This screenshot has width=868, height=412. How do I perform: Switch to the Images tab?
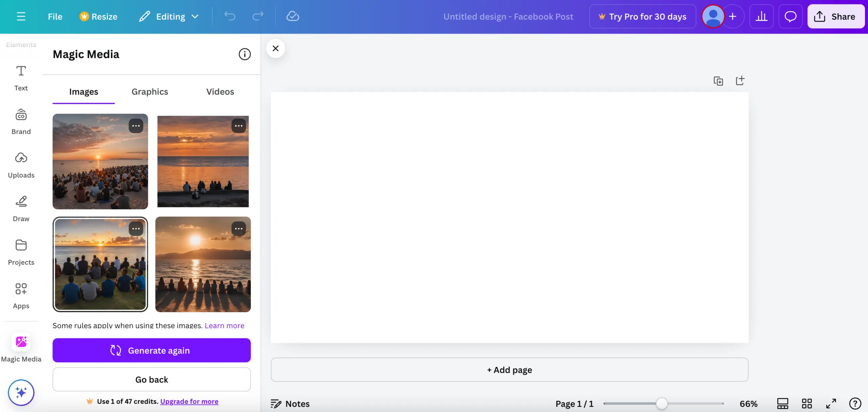point(83,92)
